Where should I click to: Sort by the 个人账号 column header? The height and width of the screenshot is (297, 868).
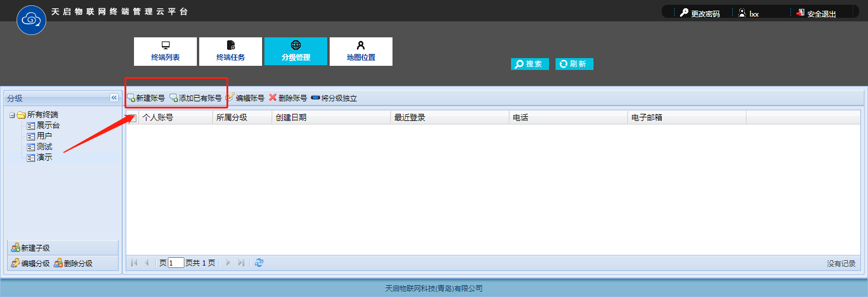[x=175, y=117]
